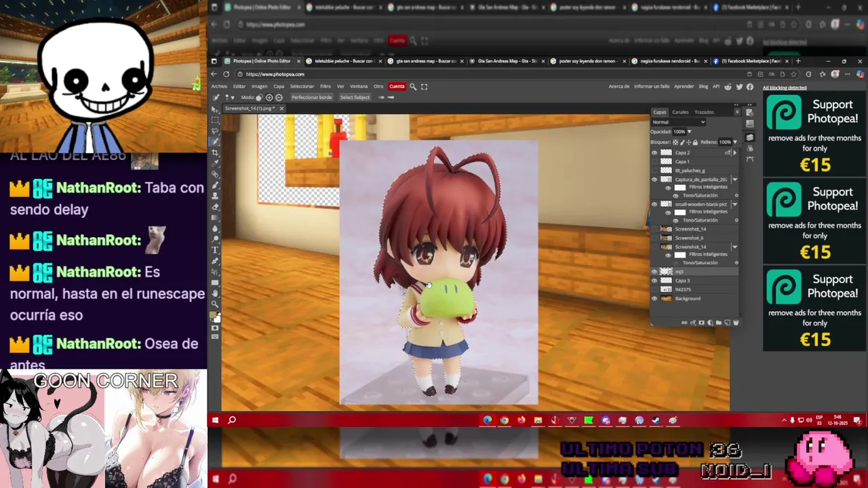Open the Seleccionar menu
This screenshot has height=488, width=868.
(x=302, y=87)
